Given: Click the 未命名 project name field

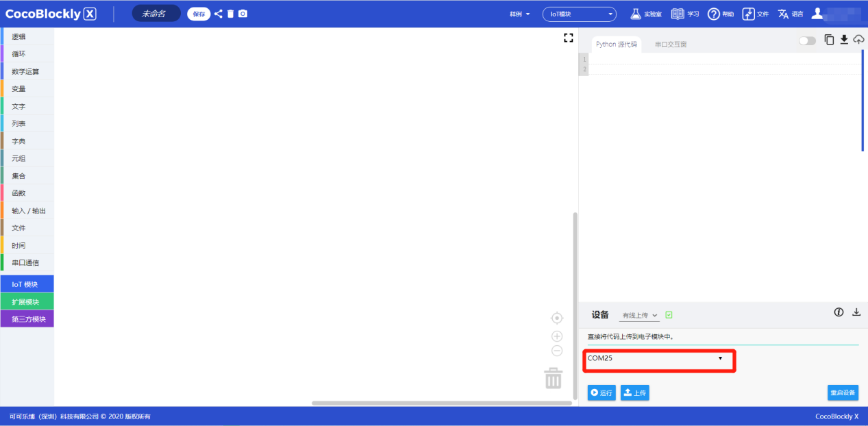Looking at the screenshot, I should (x=156, y=14).
